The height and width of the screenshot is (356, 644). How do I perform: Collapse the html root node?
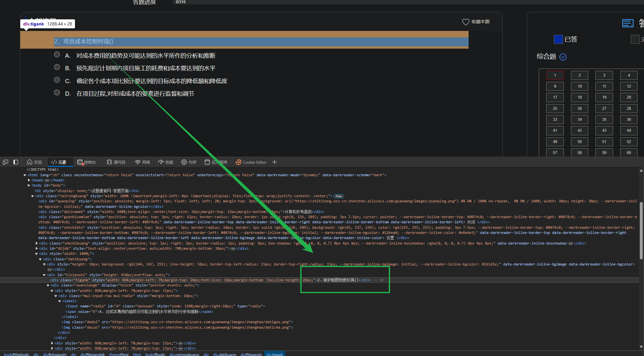pos(25,175)
